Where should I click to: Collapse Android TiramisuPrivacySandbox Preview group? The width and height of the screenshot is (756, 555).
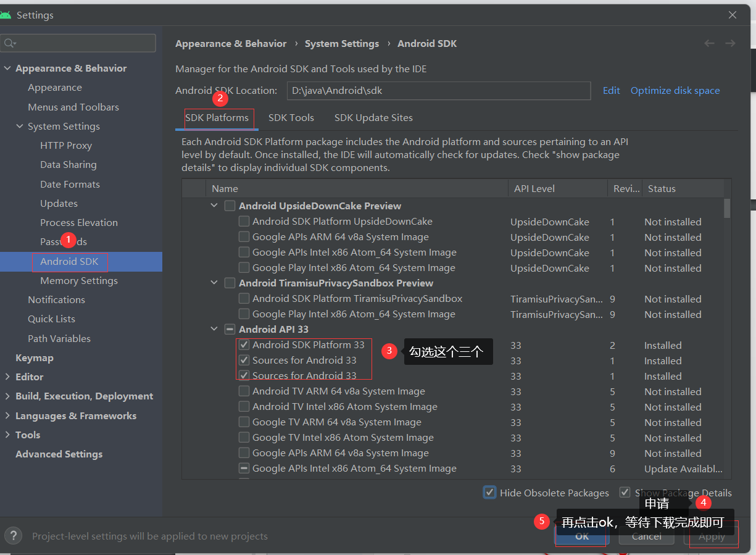214,283
